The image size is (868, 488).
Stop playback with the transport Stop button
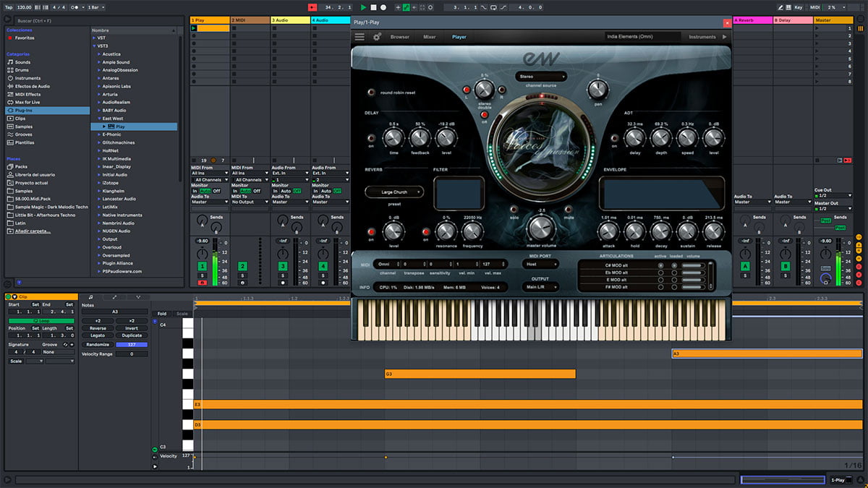coord(373,7)
